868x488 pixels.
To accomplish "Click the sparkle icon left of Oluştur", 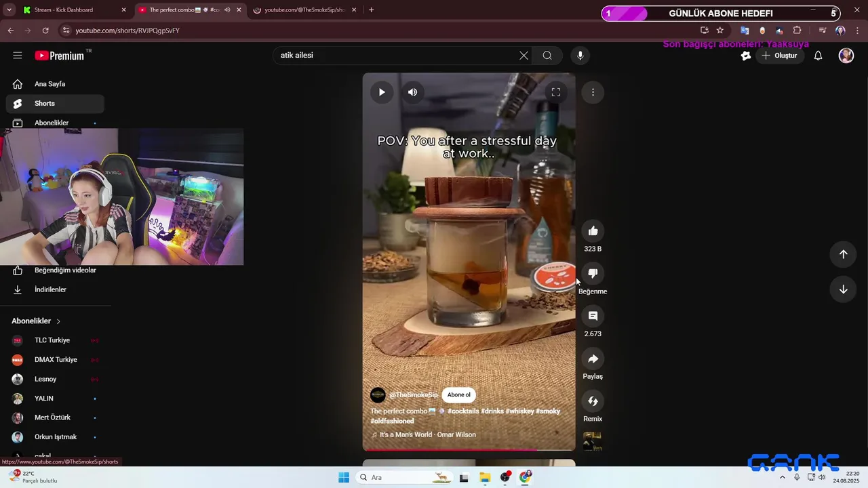I will (746, 56).
